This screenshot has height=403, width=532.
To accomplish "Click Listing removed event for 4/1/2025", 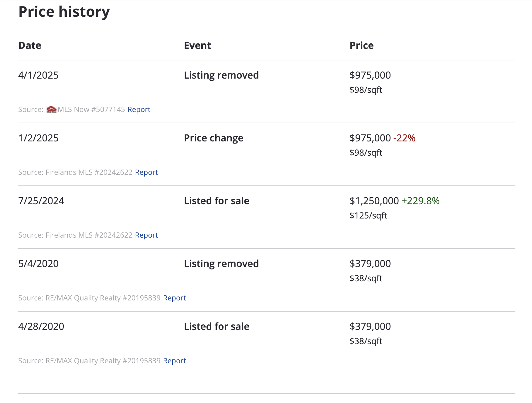I will tap(221, 75).
